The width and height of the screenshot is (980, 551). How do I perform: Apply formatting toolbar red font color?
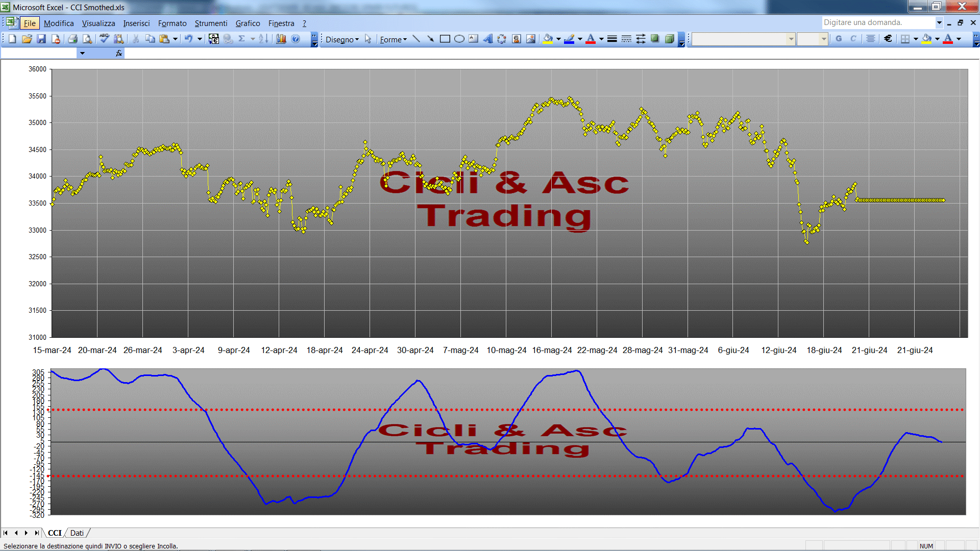coord(948,39)
